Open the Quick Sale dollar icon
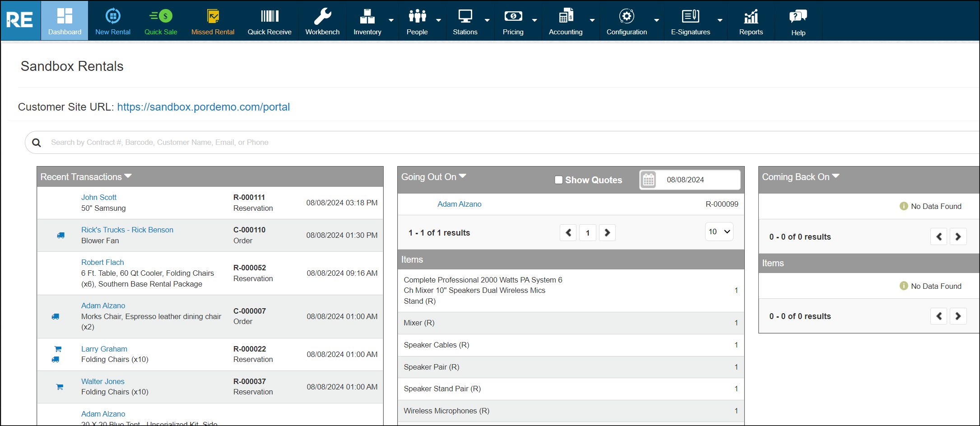This screenshot has height=426, width=980. (x=161, y=16)
